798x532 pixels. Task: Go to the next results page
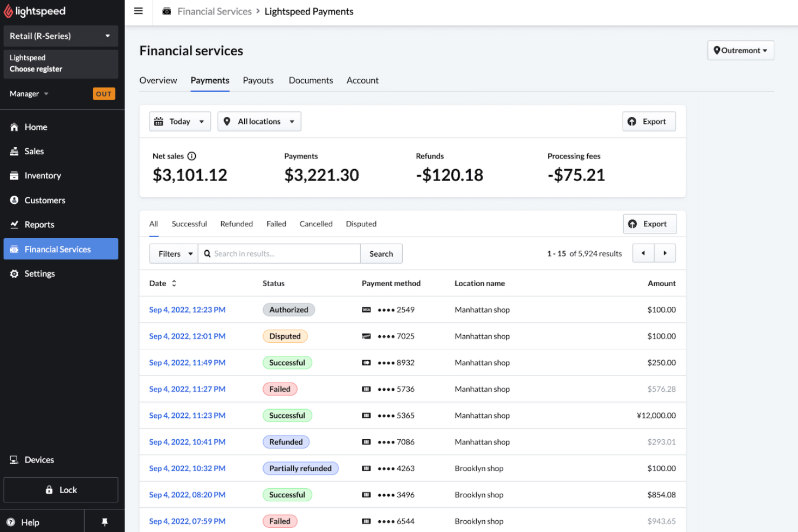coord(665,253)
